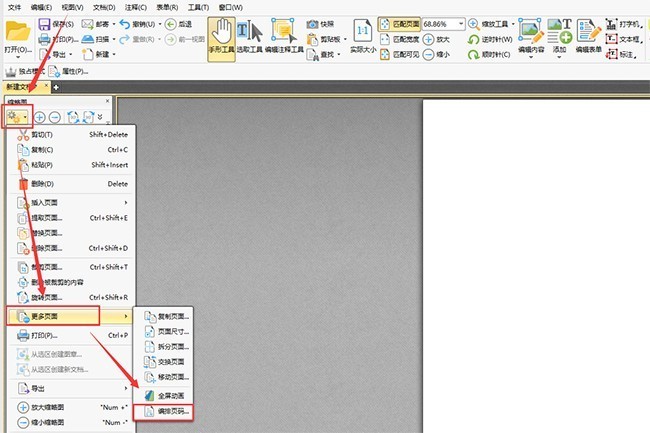Select the 文本框 text box tool
This screenshot has height=433, width=650.
pyautogui.click(x=623, y=39)
